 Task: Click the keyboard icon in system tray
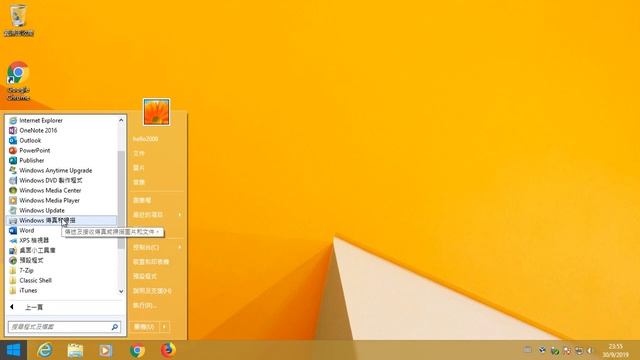click(x=528, y=350)
